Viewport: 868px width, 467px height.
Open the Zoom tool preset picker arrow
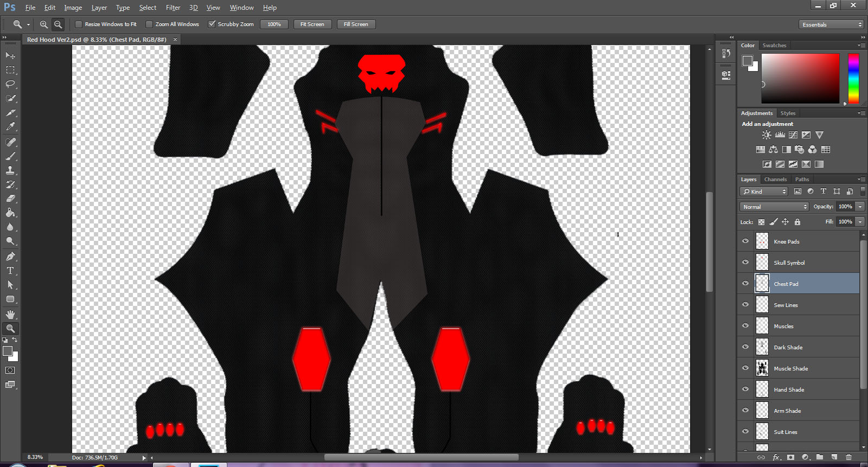click(28, 25)
